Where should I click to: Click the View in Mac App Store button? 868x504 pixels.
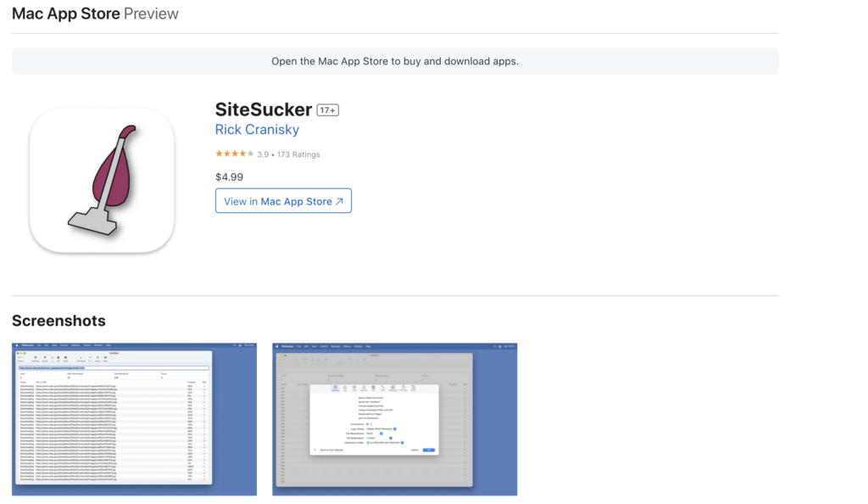coord(283,201)
